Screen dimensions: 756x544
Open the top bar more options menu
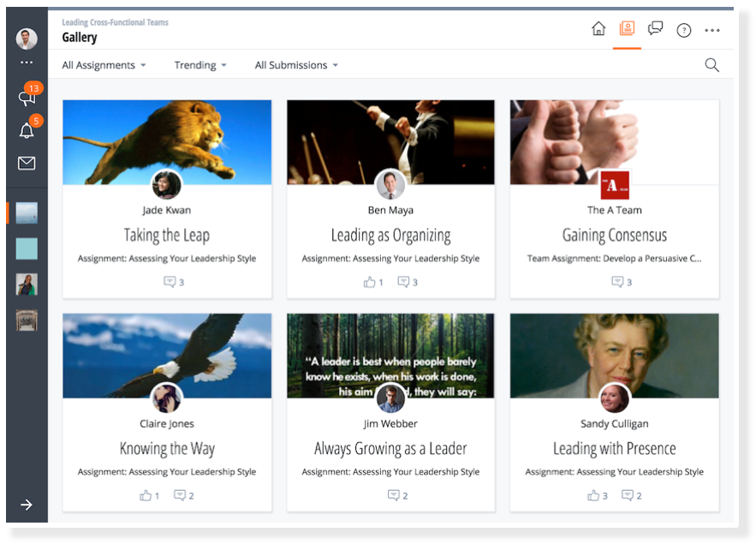click(712, 30)
